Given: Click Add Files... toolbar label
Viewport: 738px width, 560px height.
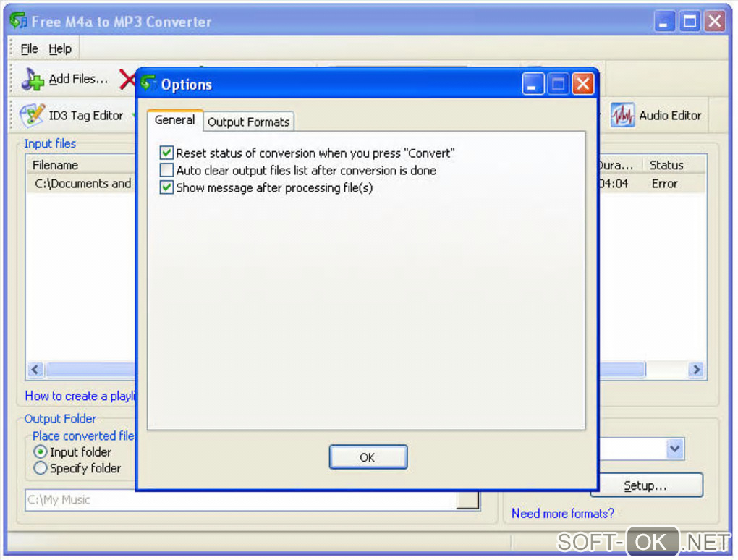Looking at the screenshot, I should [x=79, y=79].
